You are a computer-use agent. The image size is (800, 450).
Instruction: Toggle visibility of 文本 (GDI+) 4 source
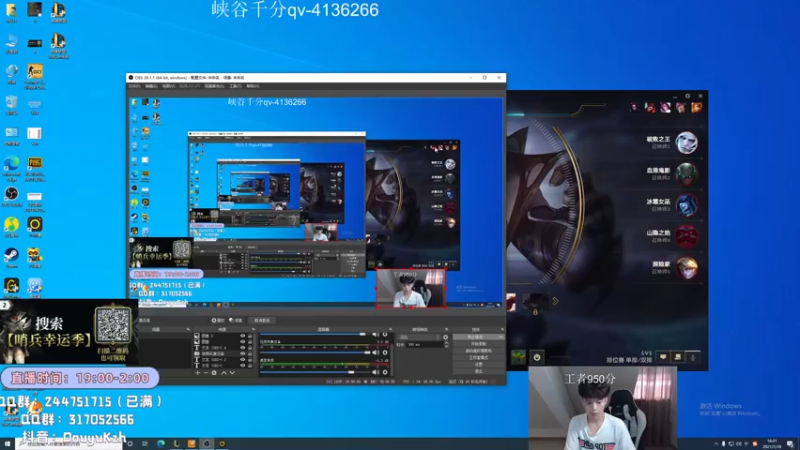pos(243,347)
